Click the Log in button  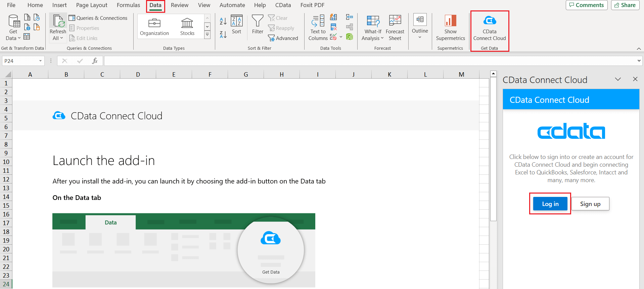point(550,204)
